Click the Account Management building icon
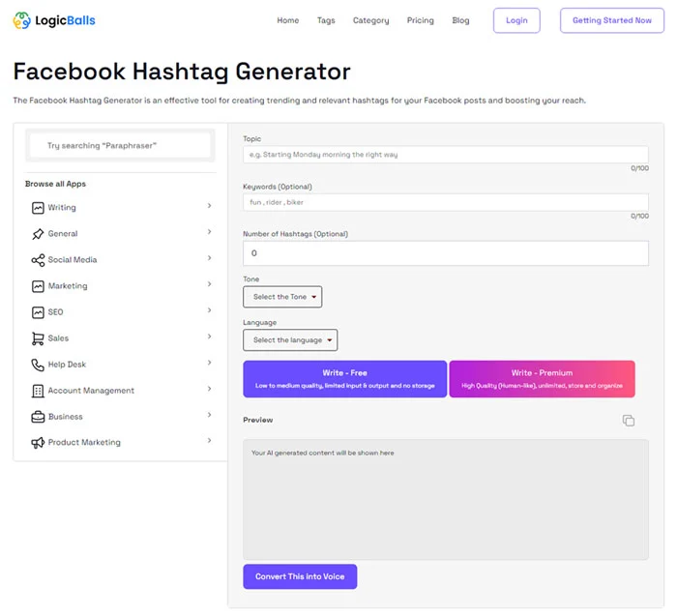The height and width of the screenshot is (616, 677). point(38,391)
